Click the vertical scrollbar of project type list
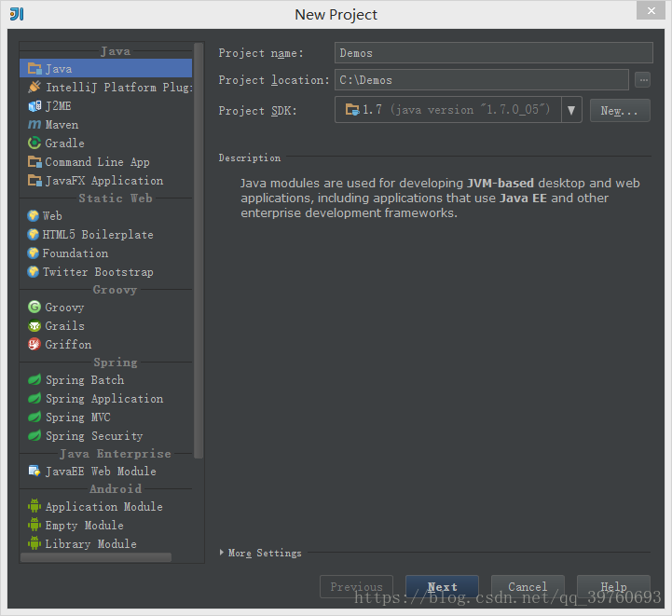This screenshot has height=616, width=672. [199, 251]
